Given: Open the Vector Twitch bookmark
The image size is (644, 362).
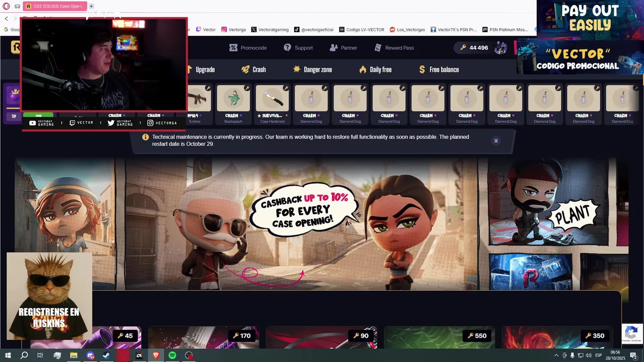Looking at the screenshot, I should point(206,30).
